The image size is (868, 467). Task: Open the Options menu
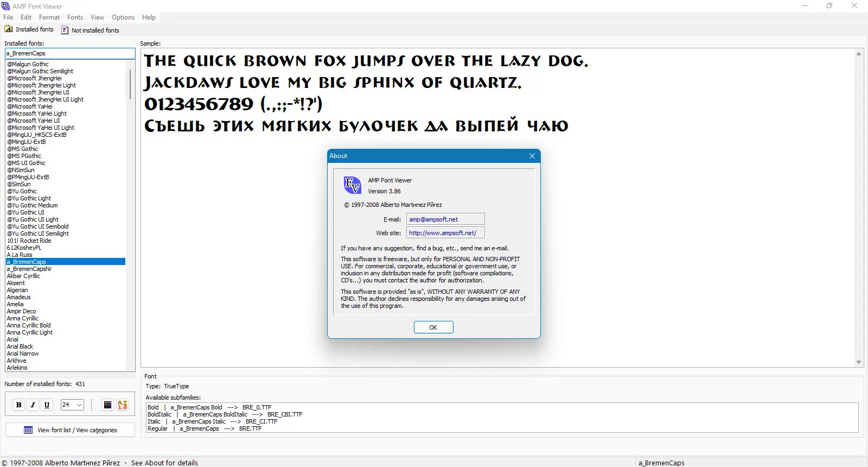pyautogui.click(x=123, y=17)
